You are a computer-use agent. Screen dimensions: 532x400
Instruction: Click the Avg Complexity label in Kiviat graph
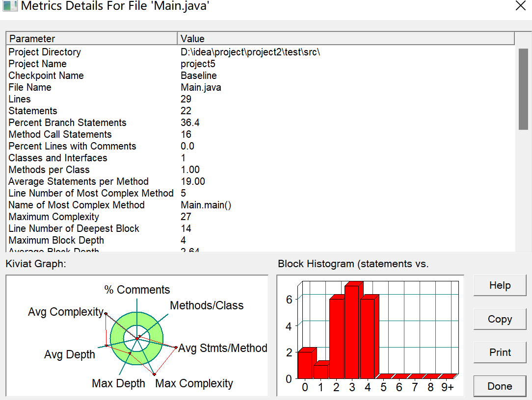(66, 312)
